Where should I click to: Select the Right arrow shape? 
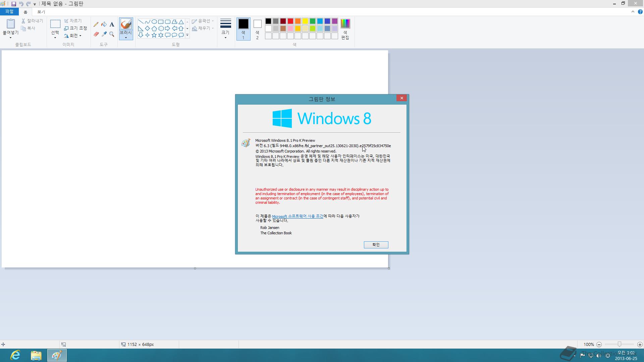point(167,28)
